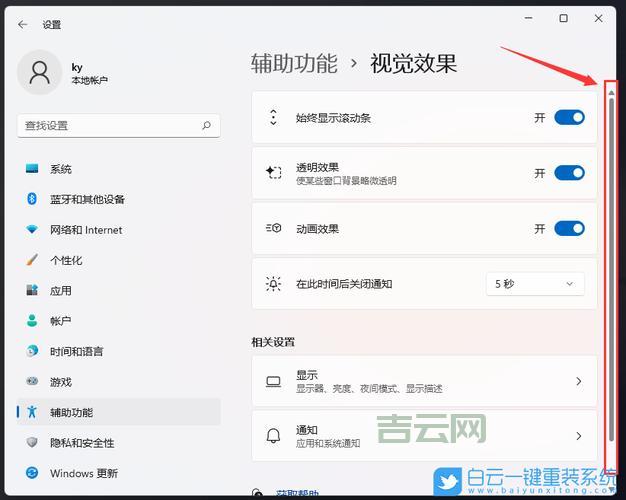Maximize the settings window
The image size is (626, 500).
(x=563, y=18)
